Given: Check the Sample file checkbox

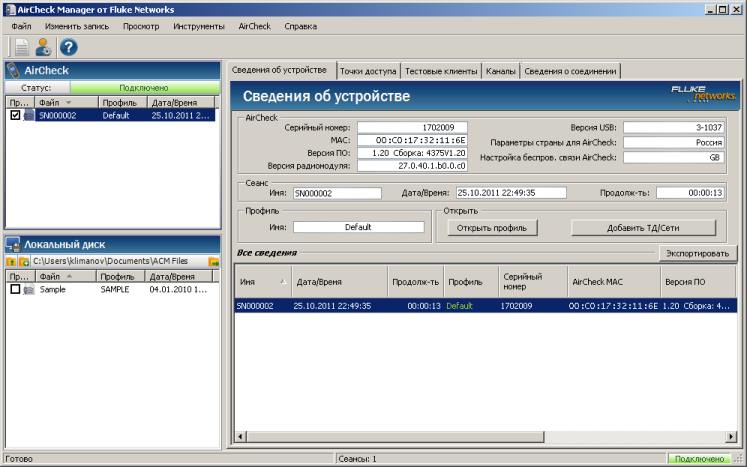Looking at the screenshot, I should [x=15, y=289].
